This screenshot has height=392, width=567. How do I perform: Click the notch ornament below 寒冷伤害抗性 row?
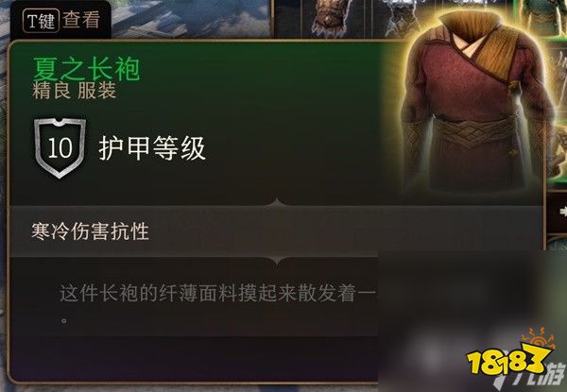click(x=277, y=261)
